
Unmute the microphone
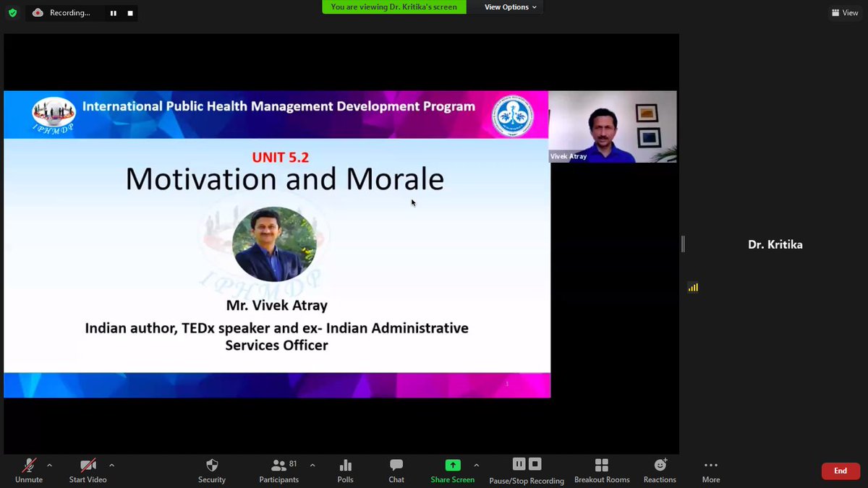click(29, 471)
